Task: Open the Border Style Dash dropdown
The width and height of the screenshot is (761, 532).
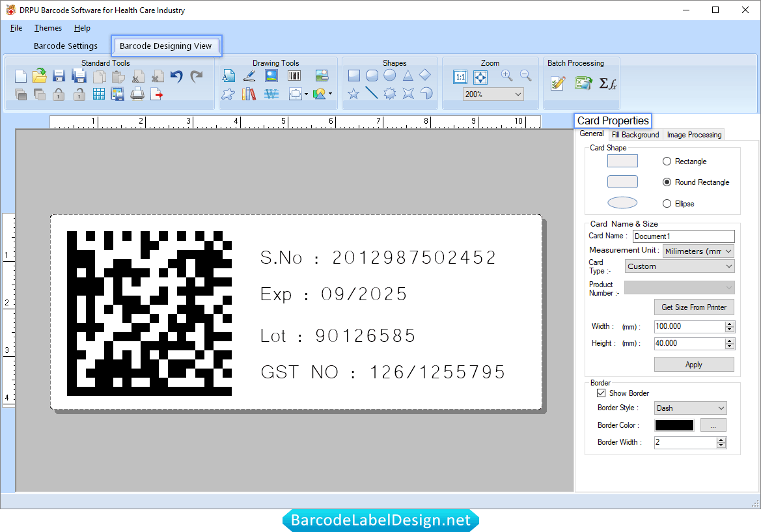Action: [x=690, y=408]
